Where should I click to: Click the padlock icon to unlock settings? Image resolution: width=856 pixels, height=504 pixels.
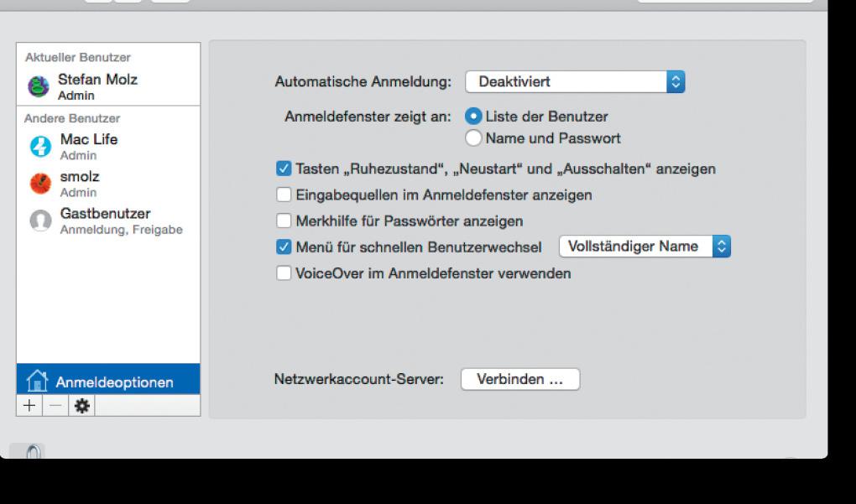pyautogui.click(x=33, y=452)
